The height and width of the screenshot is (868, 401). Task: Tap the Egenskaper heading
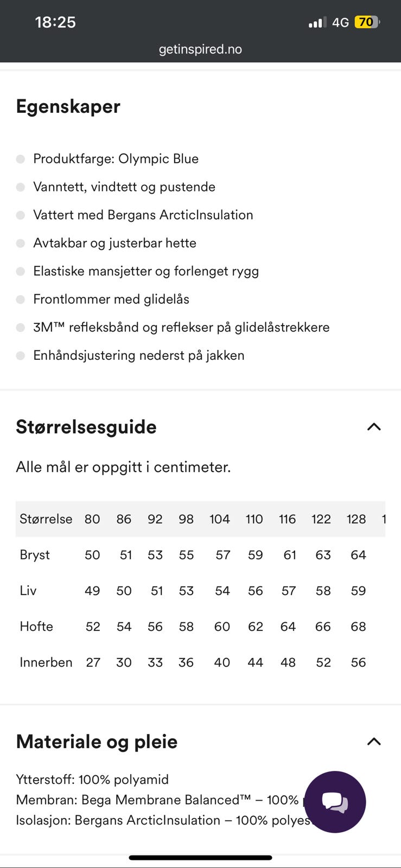coord(68,106)
